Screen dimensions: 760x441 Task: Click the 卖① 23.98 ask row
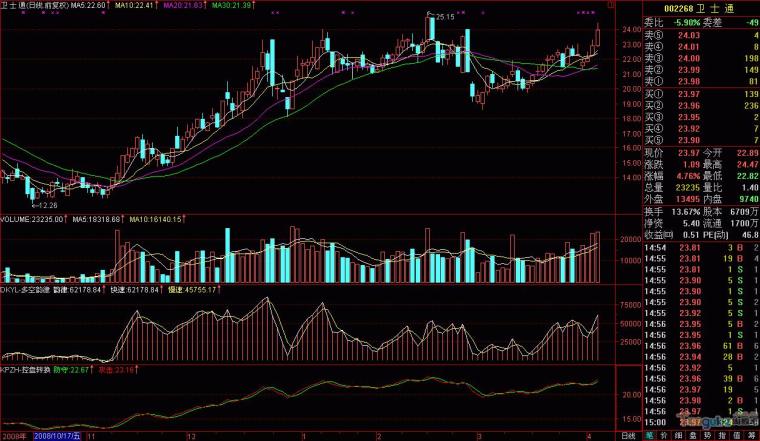point(701,81)
